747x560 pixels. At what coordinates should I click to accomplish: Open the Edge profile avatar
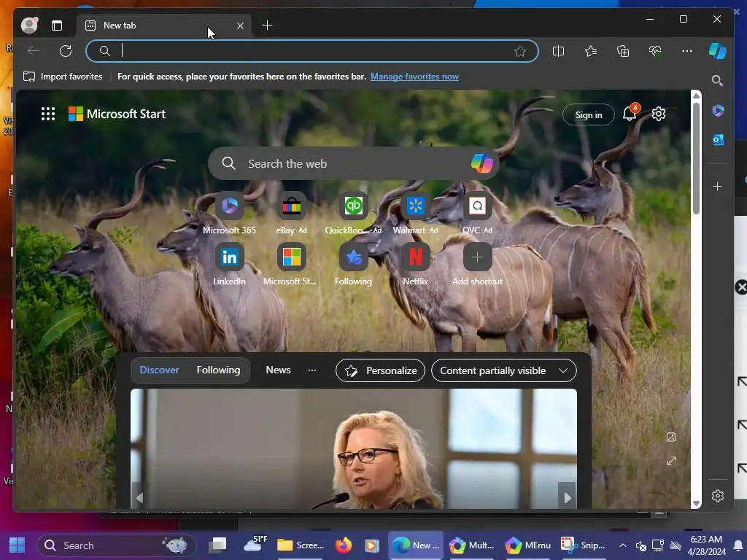click(29, 26)
